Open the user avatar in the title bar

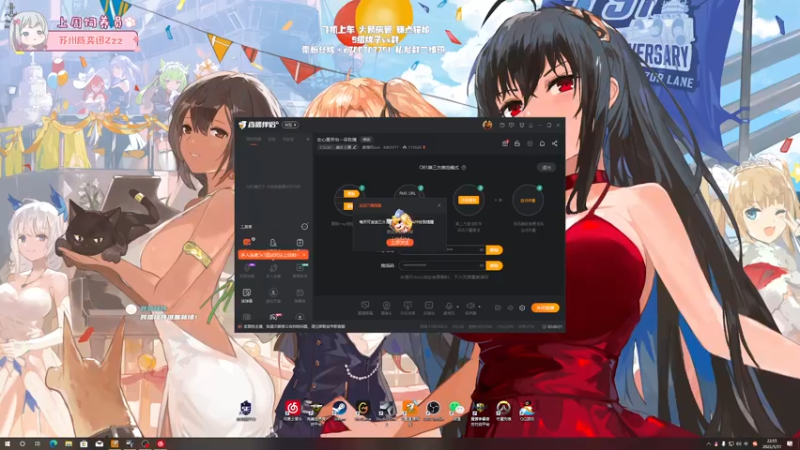click(x=487, y=125)
